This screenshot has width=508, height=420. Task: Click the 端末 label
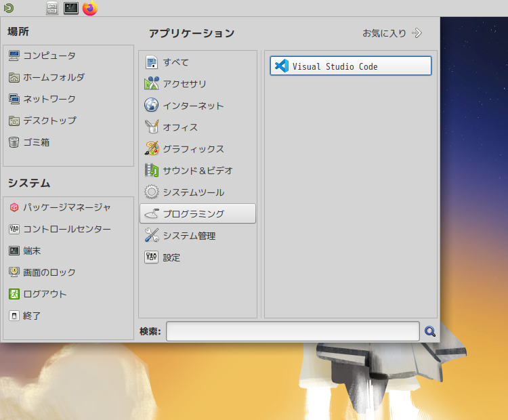click(32, 251)
